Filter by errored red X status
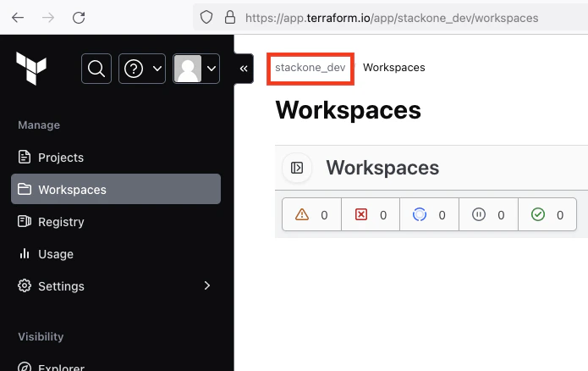The height and width of the screenshot is (371, 588). pyautogui.click(x=371, y=214)
